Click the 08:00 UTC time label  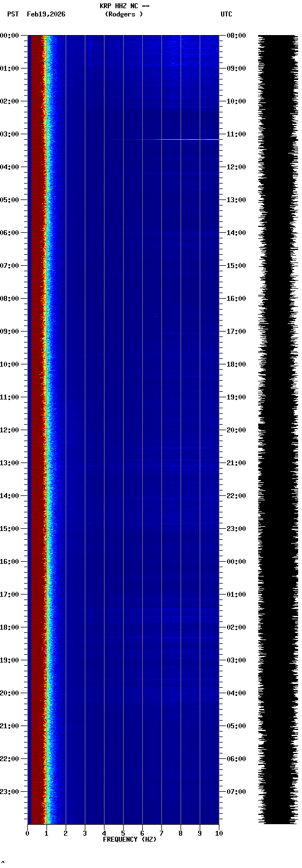pos(236,36)
